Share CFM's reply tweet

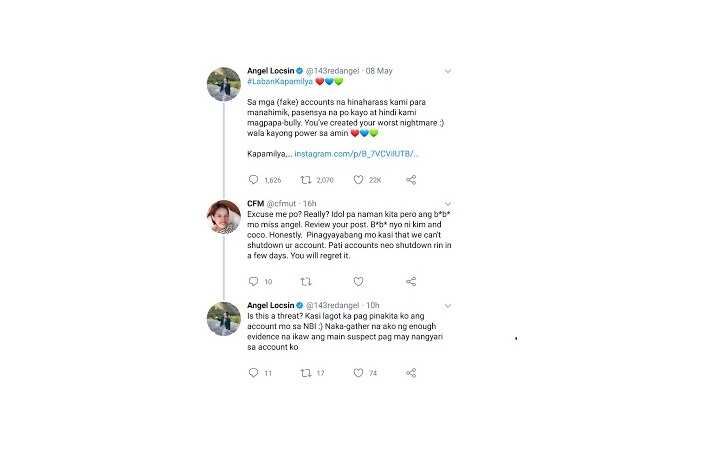tap(411, 281)
